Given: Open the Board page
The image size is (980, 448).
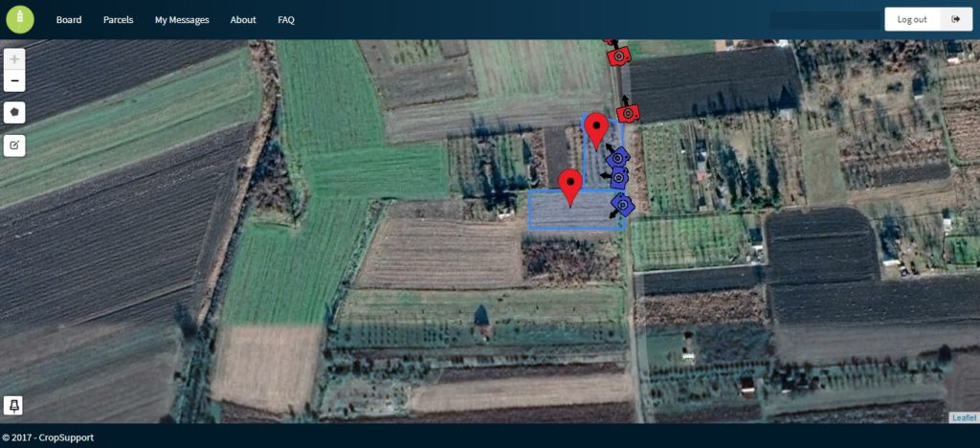Looking at the screenshot, I should coord(69,19).
